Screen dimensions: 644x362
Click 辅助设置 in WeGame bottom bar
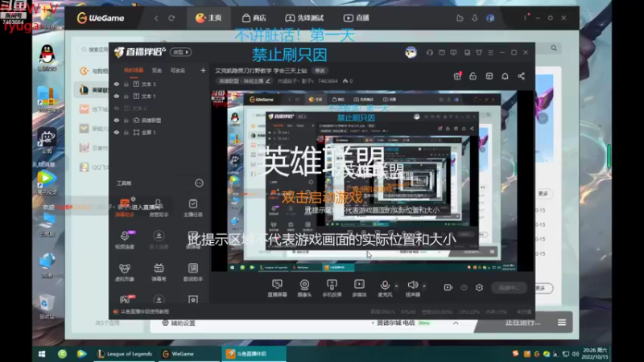179,323
